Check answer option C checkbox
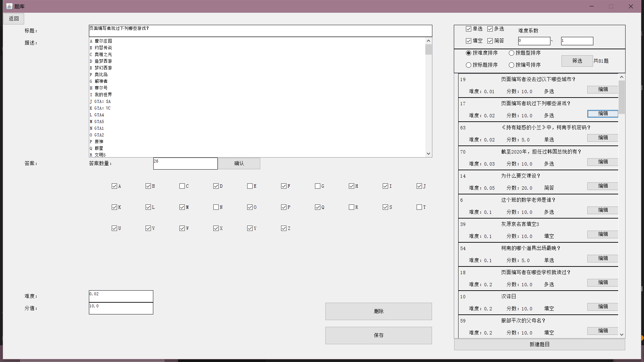The image size is (644, 362). tap(182, 186)
